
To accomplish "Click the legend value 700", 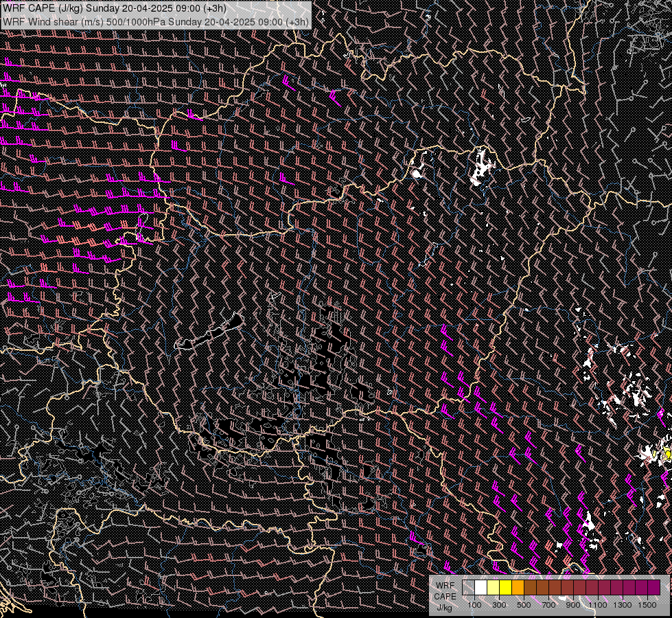I will 548,605.
